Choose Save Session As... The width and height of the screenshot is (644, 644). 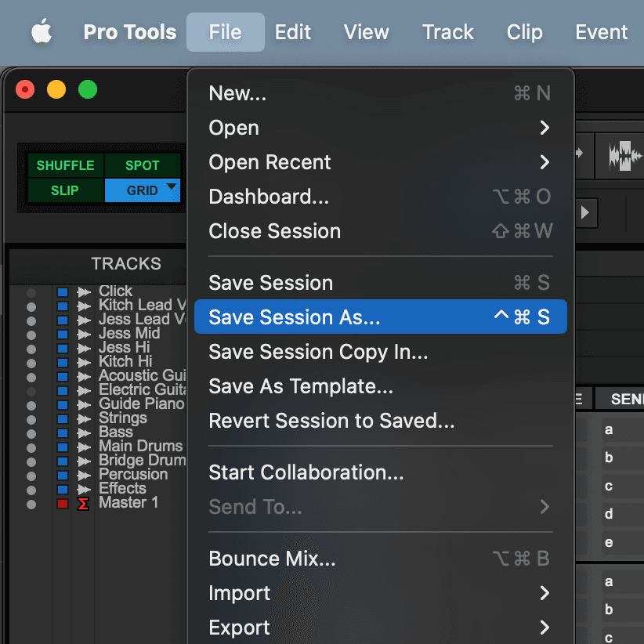click(x=380, y=317)
